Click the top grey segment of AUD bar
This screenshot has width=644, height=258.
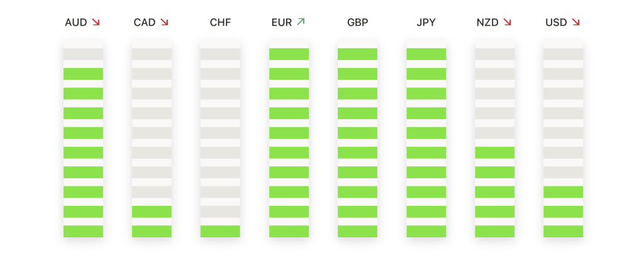(x=84, y=54)
